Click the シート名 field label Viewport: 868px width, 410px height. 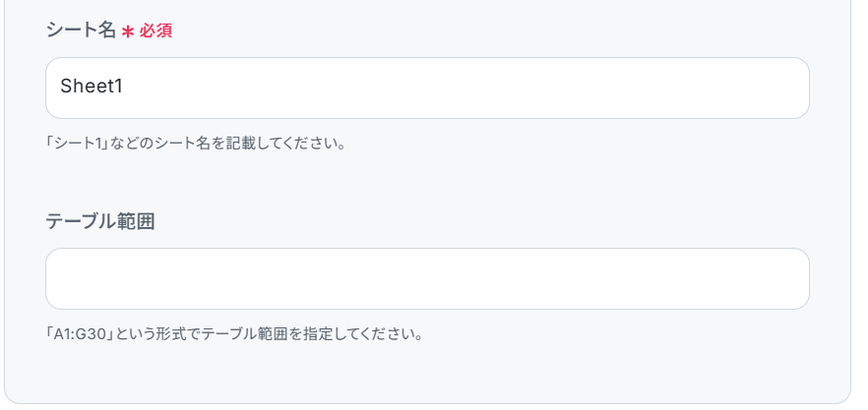pyautogui.click(x=81, y=30)
